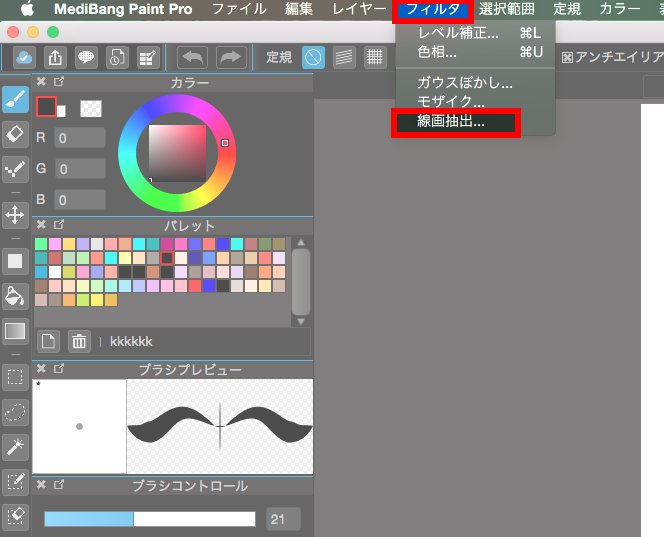664x537 pixels.
Task: Pop out the カラー panel
Action: pyautogui.click(x=59, y=81)
